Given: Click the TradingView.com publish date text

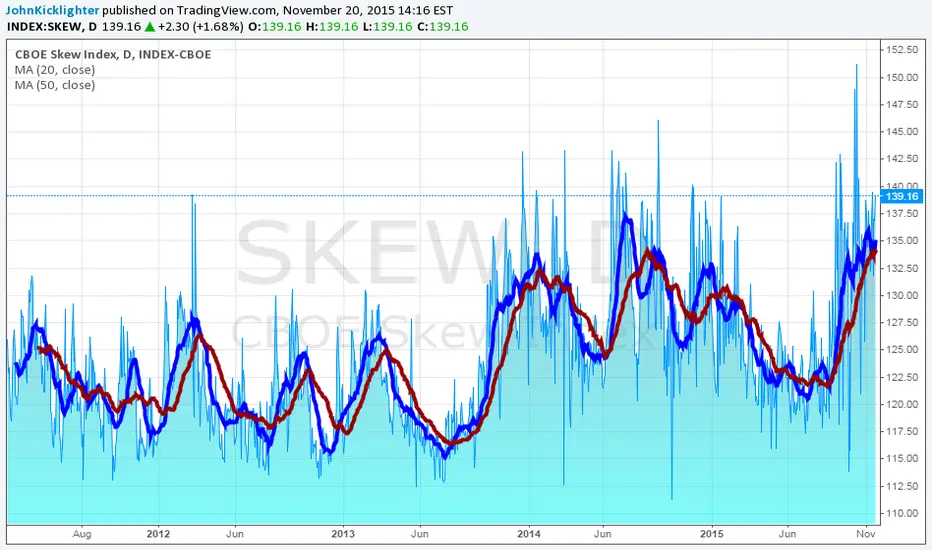Looking at the screenshot, I should 278,10.
